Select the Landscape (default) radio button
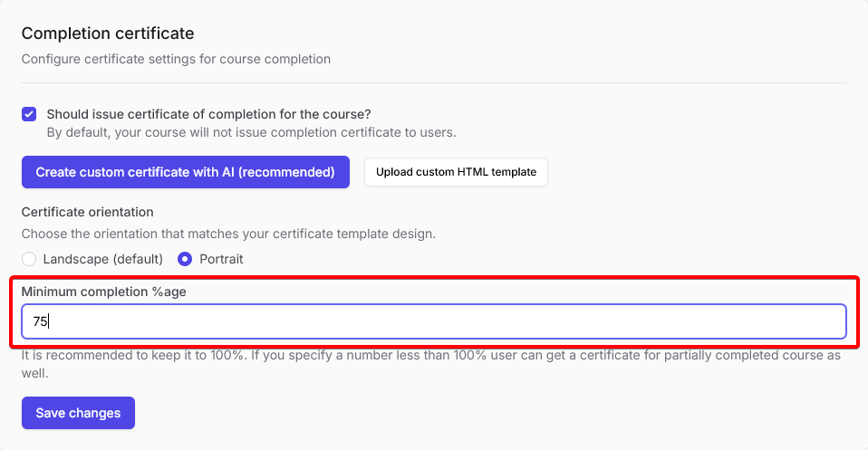Viewport: 868px width, 450px height. click(29, 259)
